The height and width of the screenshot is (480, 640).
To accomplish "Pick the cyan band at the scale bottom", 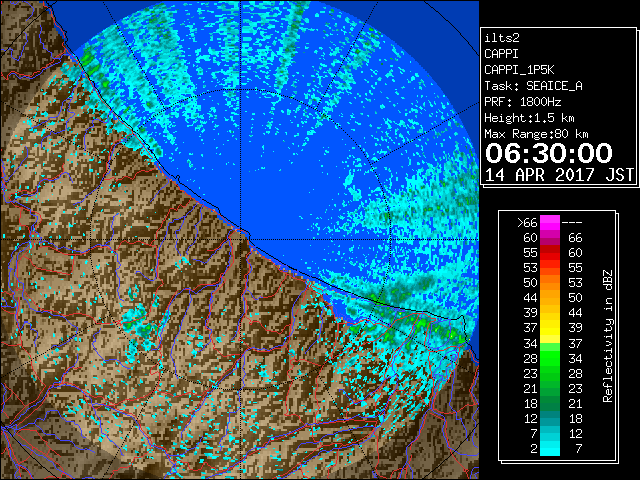I will click(x=550, y=448).
